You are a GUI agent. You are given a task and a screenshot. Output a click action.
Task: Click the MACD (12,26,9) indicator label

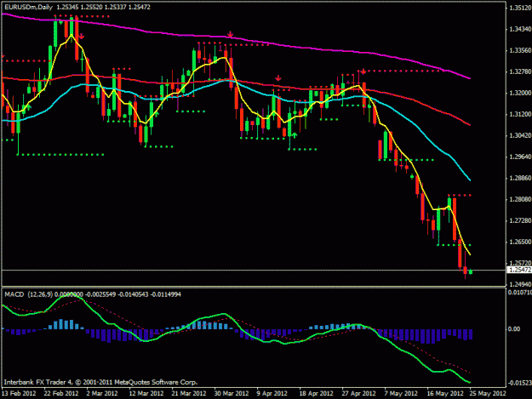[28, 294]
